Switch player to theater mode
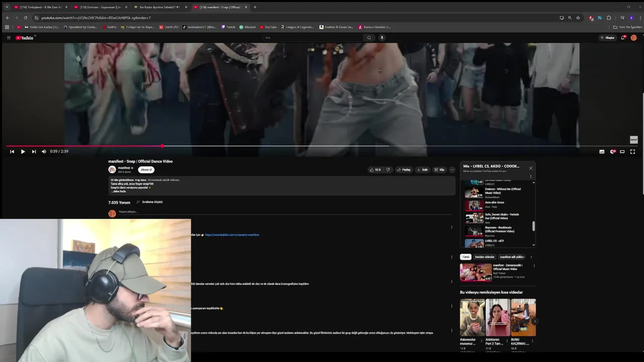The image size is (644, 362). click(x=622, y=151)
